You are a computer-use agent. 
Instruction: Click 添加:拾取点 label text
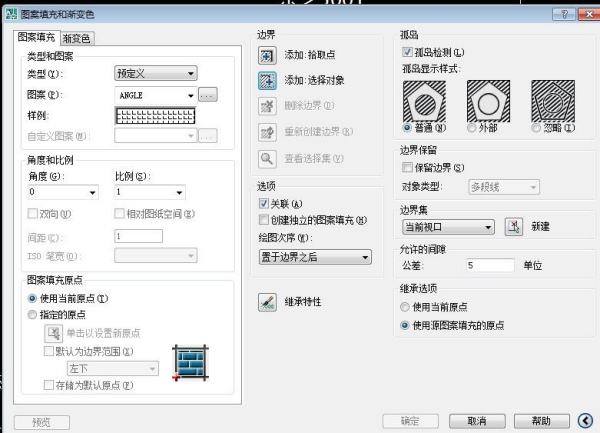(x=310, y=55)
